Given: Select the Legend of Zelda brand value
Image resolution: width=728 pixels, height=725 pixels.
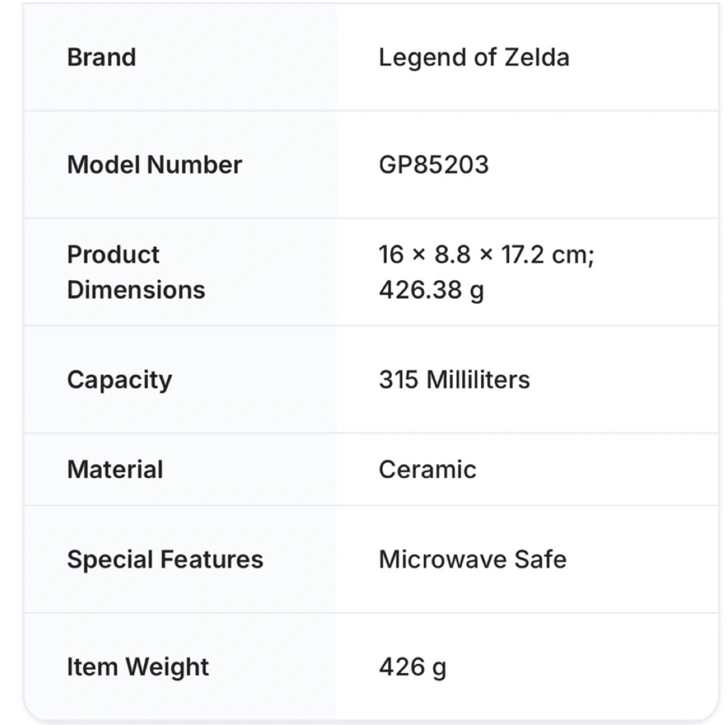Looking at the screenshot, I should click(474, 58).
